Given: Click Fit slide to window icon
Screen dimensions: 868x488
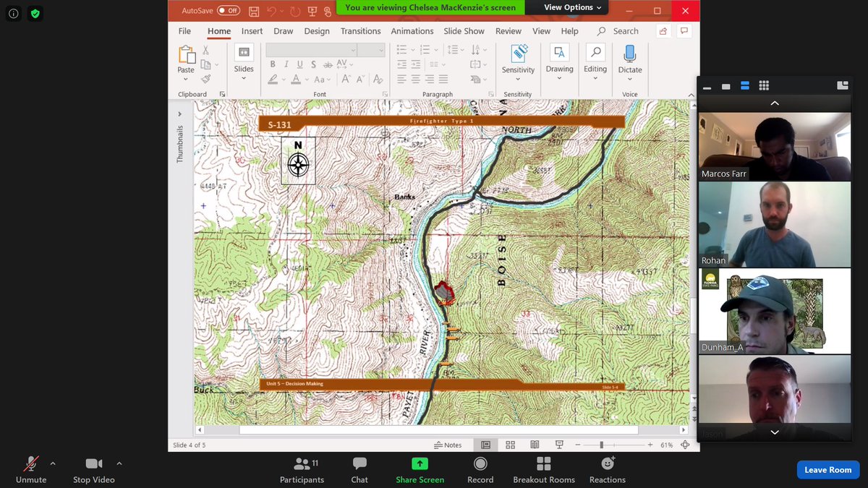Looking at the screenshot, I should pos(685,445).
